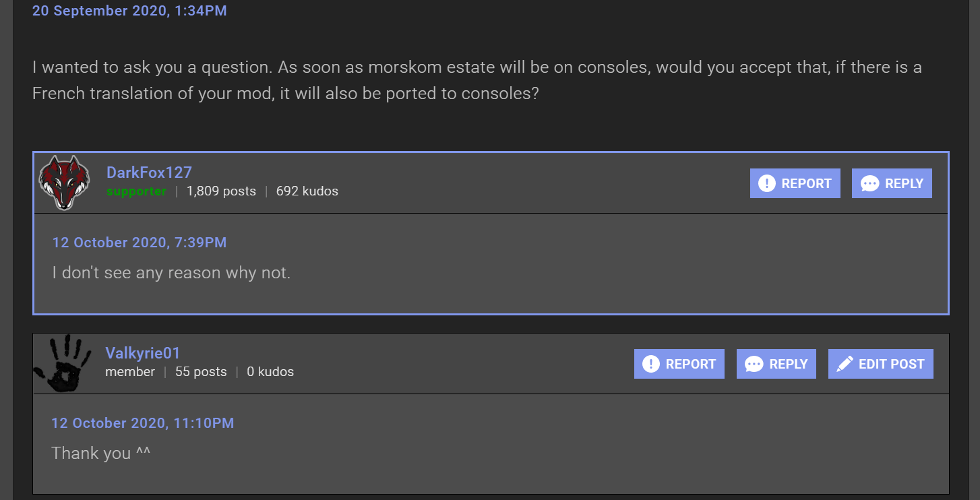980x500 pixels.
Task: Click the speech bubble icon on DarkFox127's Reply button
Action: (x=870, y=183)
